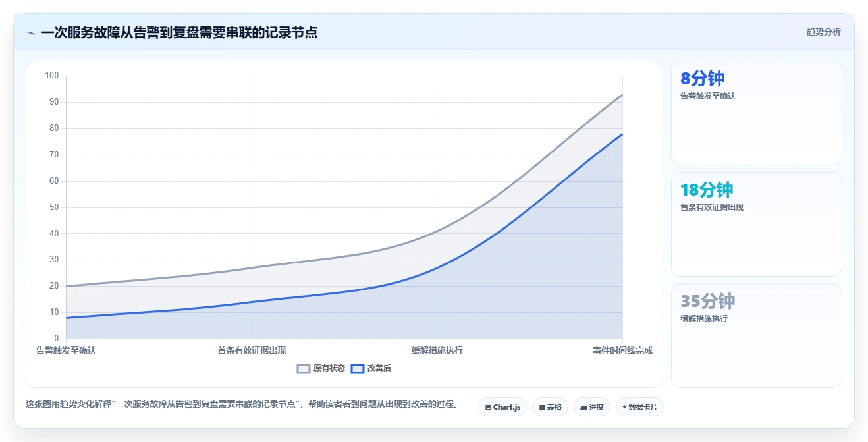Click the 首条有效证据出现 x-axis label

click(x=252, y=350)
